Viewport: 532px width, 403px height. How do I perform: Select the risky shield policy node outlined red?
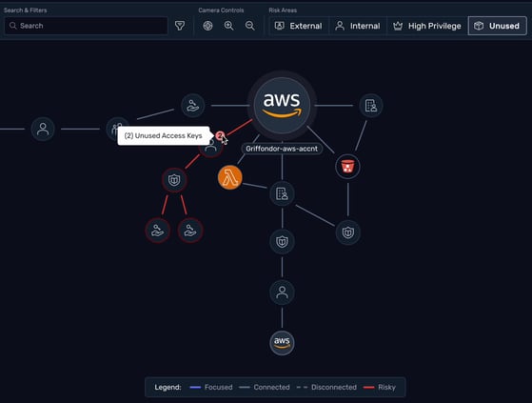point(174,180)
